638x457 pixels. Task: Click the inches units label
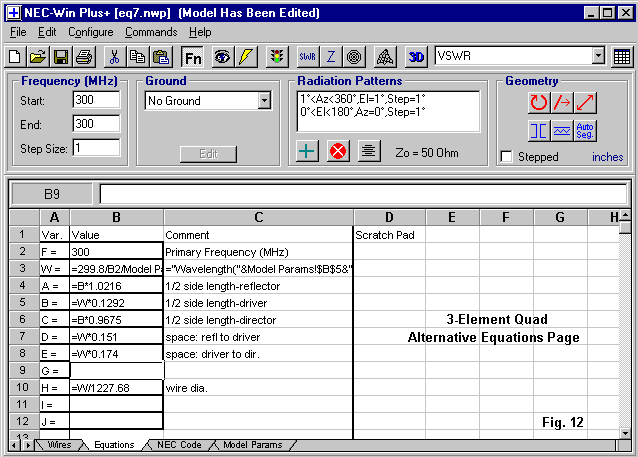[x=607, y=157]
